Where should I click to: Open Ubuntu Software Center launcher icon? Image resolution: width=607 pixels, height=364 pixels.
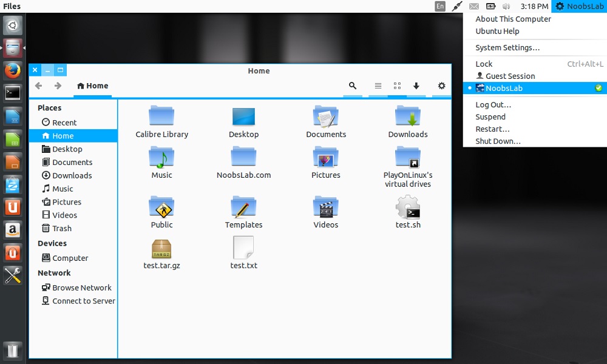[12, 185]
